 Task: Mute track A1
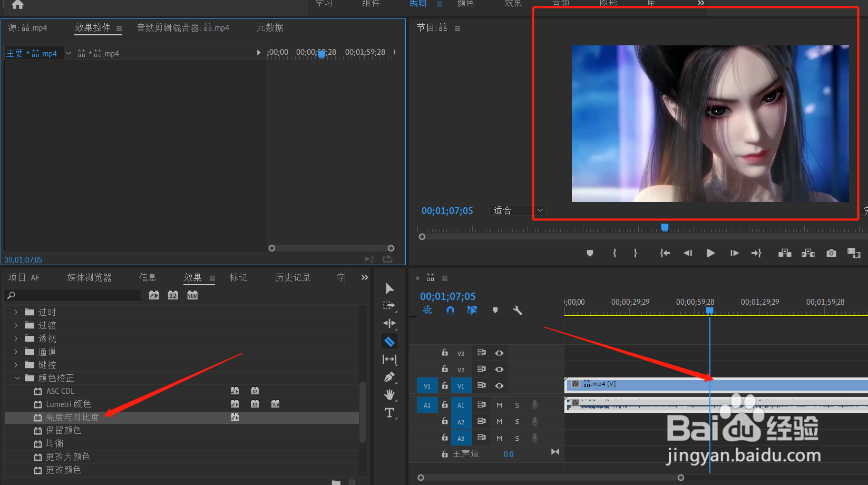pos(499,405)
